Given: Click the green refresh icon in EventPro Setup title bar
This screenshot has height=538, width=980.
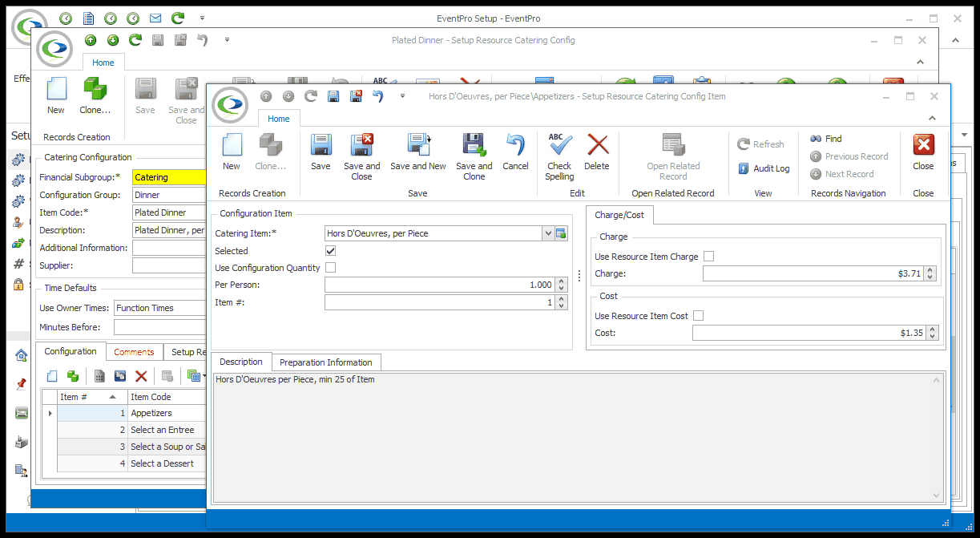Looking at the screenshot, I should (178, 18).
